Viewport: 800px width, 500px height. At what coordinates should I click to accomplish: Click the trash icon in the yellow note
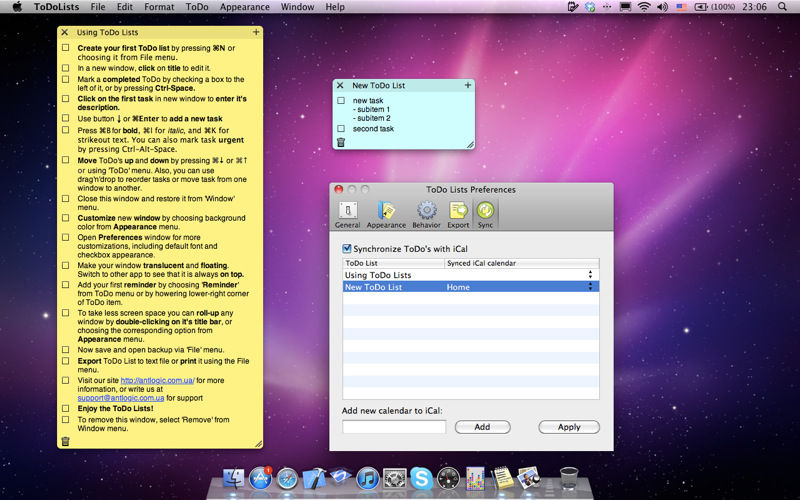click(x=65, y=441)
